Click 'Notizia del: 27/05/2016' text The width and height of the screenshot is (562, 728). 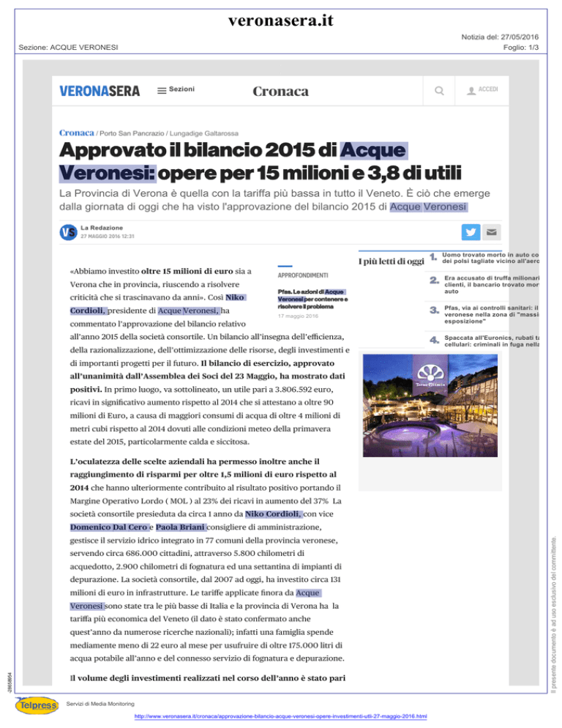tap(500, 37)
